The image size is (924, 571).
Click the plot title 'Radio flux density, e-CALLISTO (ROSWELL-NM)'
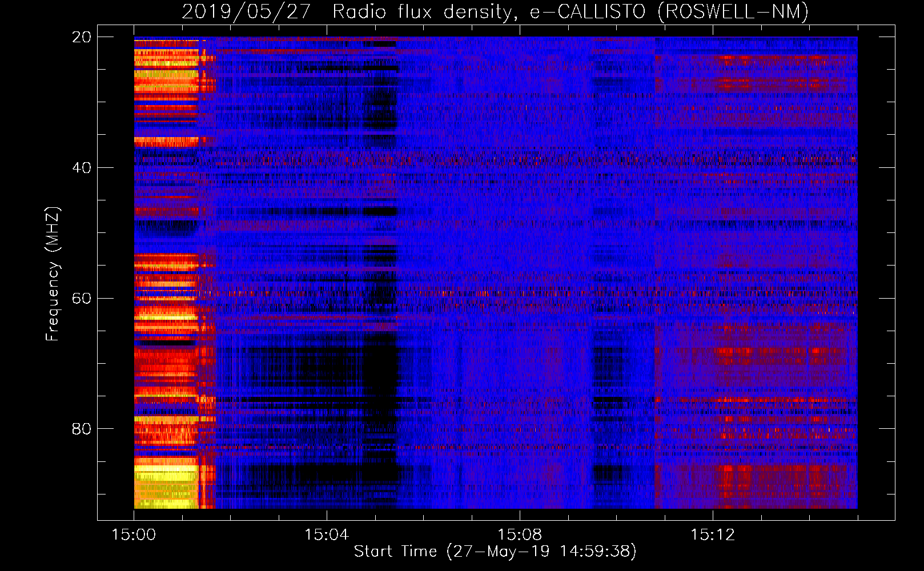click(571, 12)
